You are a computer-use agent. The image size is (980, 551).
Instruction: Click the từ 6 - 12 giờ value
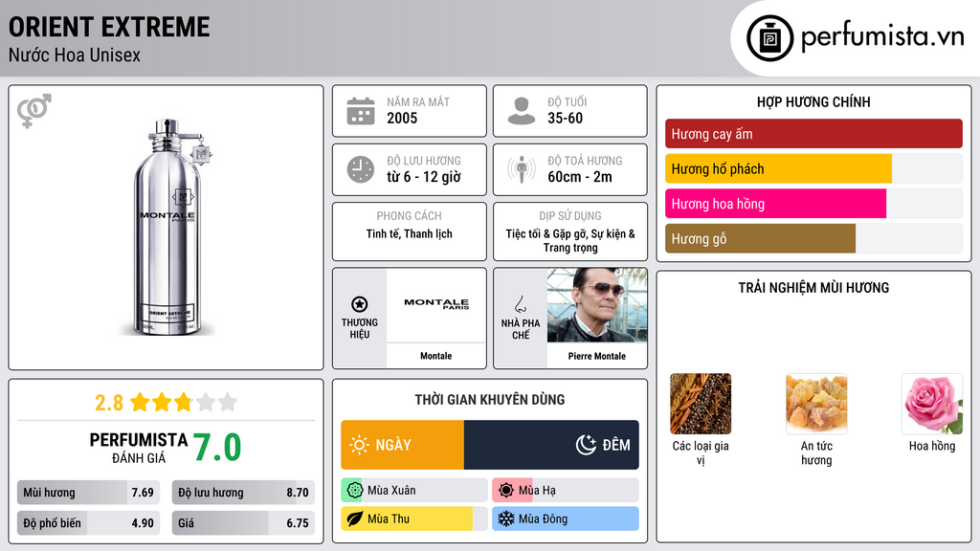424,177
